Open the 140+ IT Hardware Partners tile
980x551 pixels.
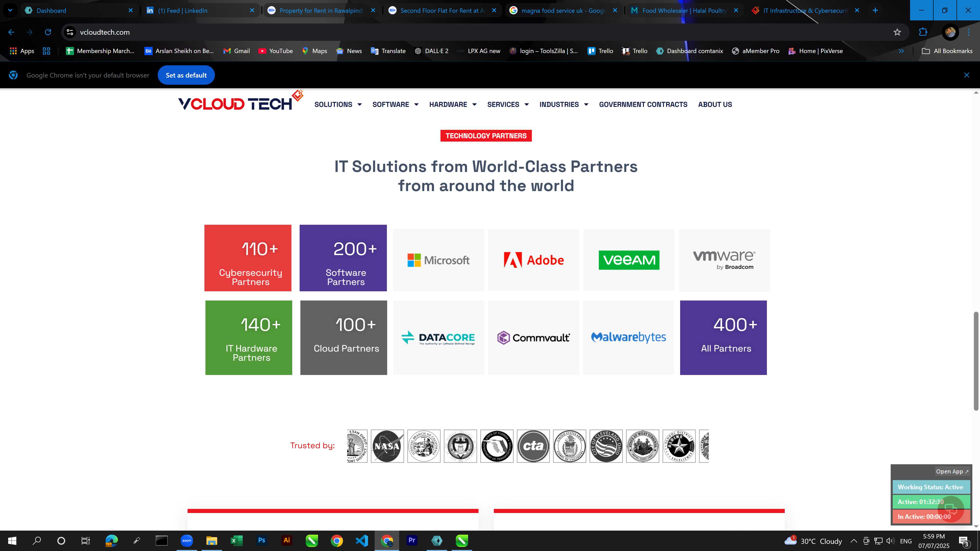tap(248, 338)
